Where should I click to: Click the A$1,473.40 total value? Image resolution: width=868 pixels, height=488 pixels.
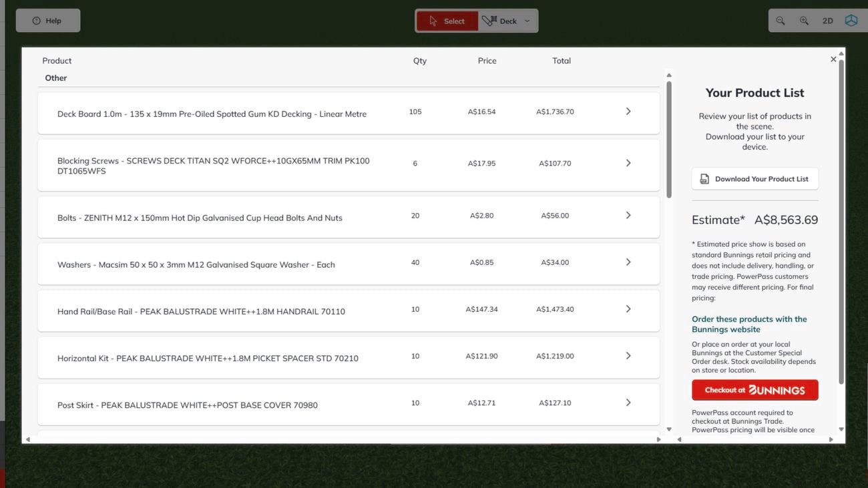[x=555, y=309]
